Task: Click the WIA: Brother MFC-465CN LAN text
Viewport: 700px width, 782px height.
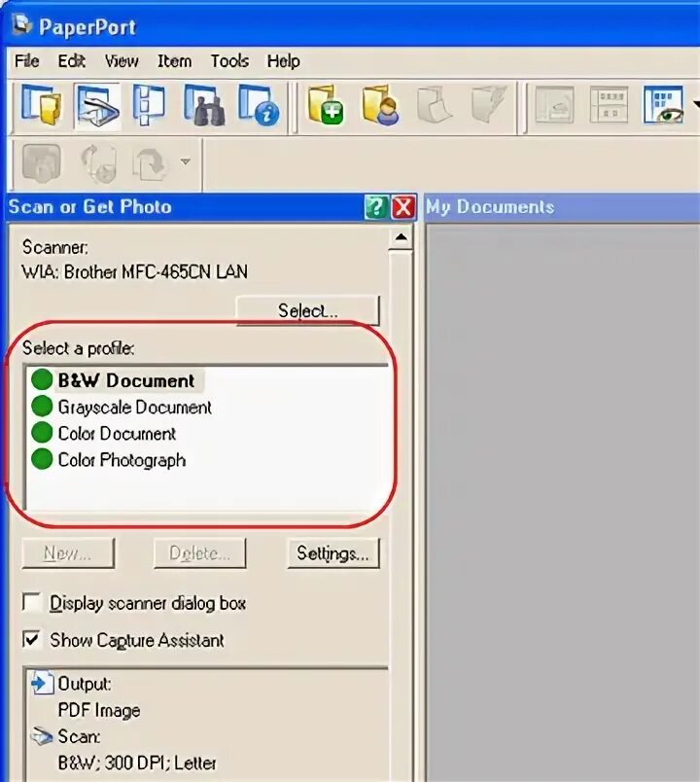Action: 134,271
